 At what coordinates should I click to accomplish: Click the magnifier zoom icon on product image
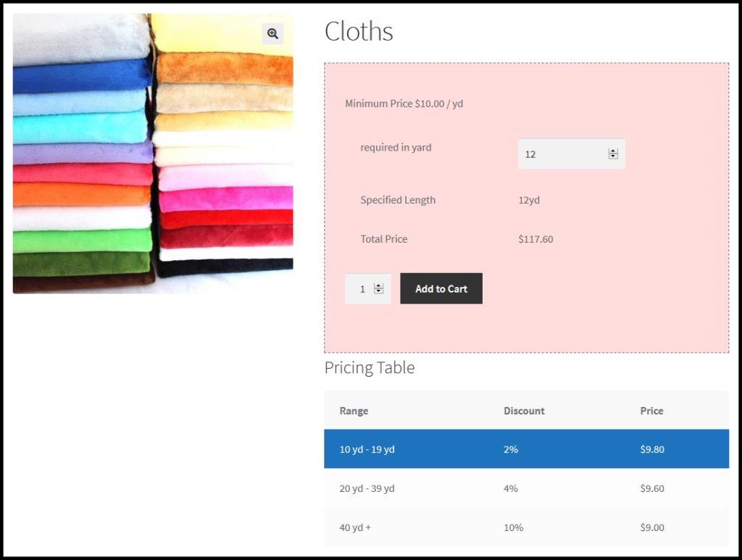click(272, 33)
